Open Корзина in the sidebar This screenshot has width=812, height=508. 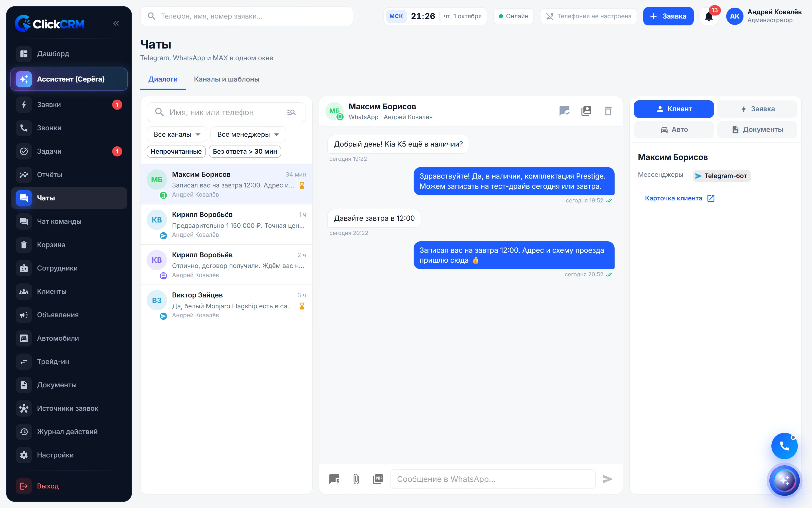[69, 245]
